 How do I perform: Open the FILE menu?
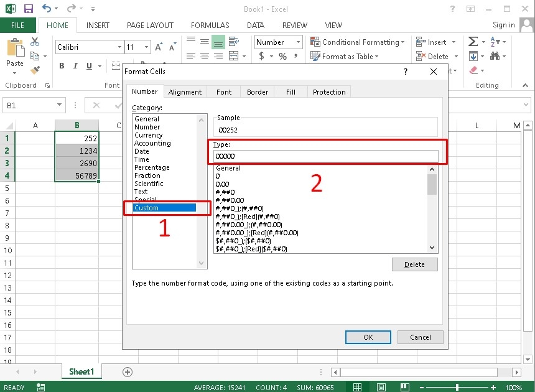coord(18,26)
